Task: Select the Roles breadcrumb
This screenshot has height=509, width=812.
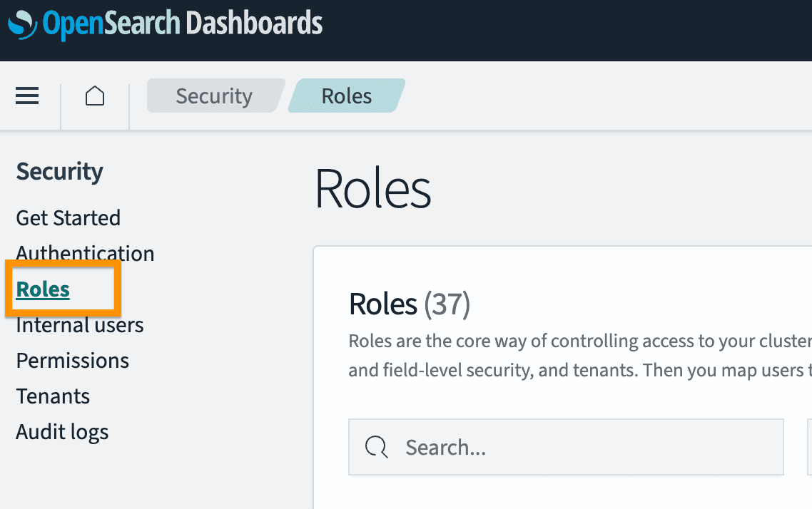Action: [x=347, y=96]
